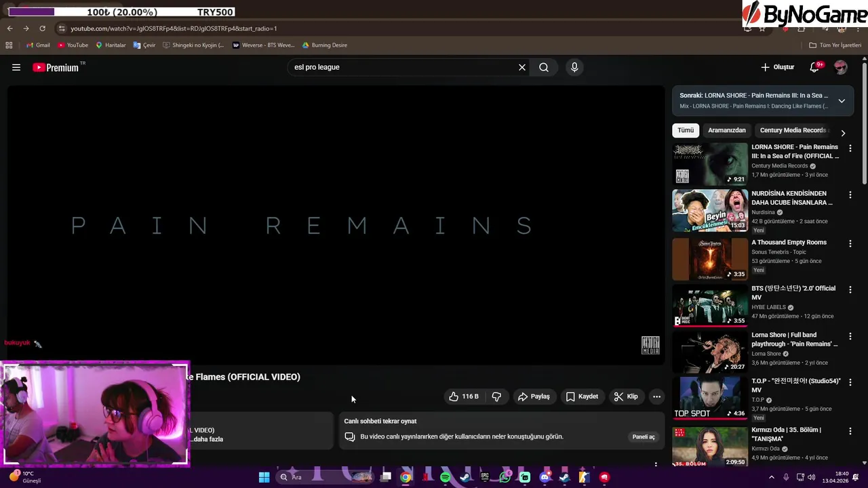
Task: Open Pain Remains III video thumbnail
Action: point(710,164)
